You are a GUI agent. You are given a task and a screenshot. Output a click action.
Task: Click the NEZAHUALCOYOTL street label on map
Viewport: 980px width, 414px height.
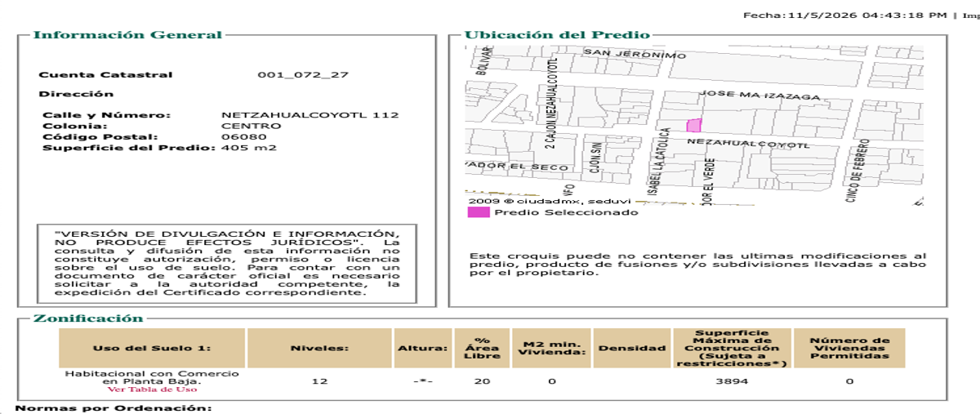pos(747,144)
